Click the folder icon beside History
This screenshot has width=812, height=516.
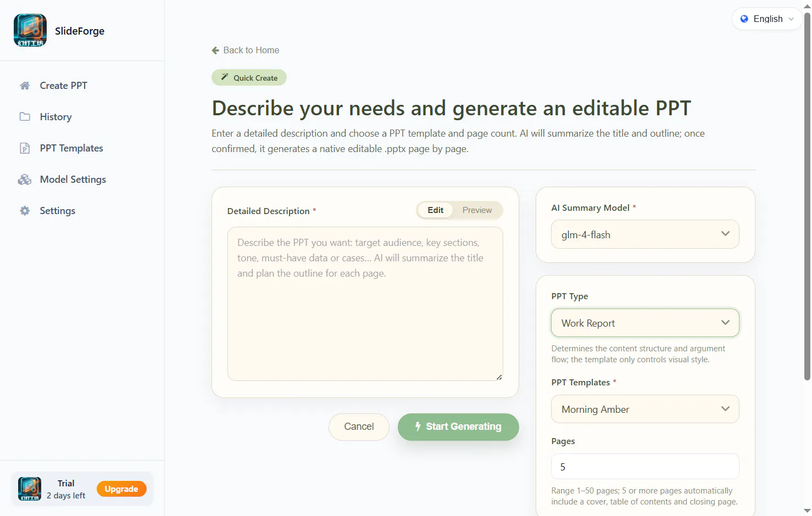point(25,116)
